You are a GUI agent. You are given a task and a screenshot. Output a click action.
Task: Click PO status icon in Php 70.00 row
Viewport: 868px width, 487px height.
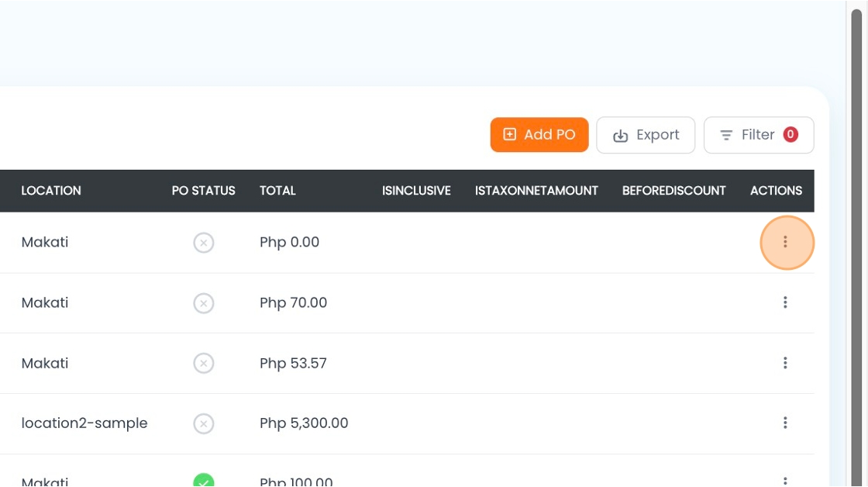click(204, 303)
